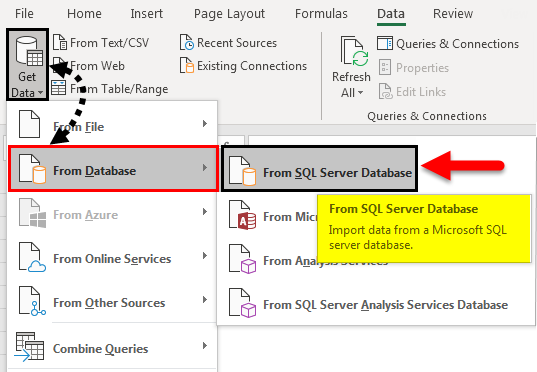The width and height of the screenshot is (537, 372).
Task: Show Queries & Connections pane label
Action: point(457,44)
